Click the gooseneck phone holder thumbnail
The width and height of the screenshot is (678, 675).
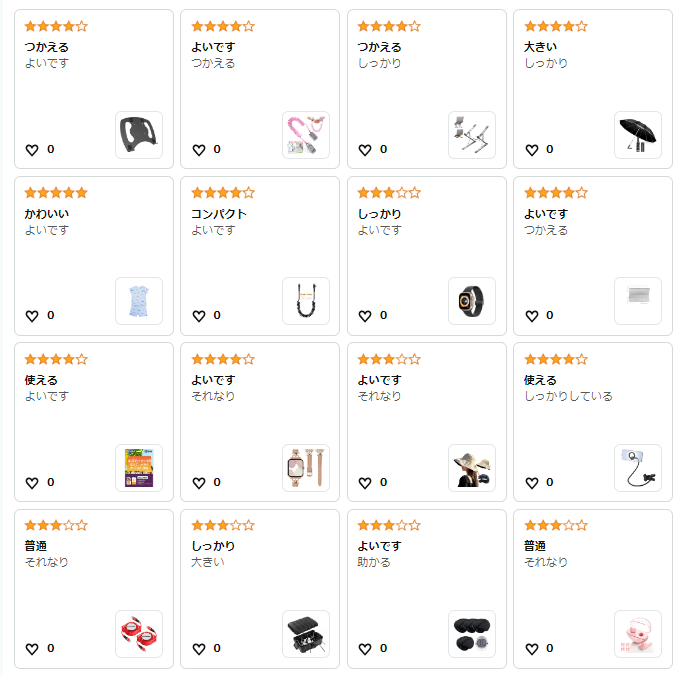click(x=638, y=468)
